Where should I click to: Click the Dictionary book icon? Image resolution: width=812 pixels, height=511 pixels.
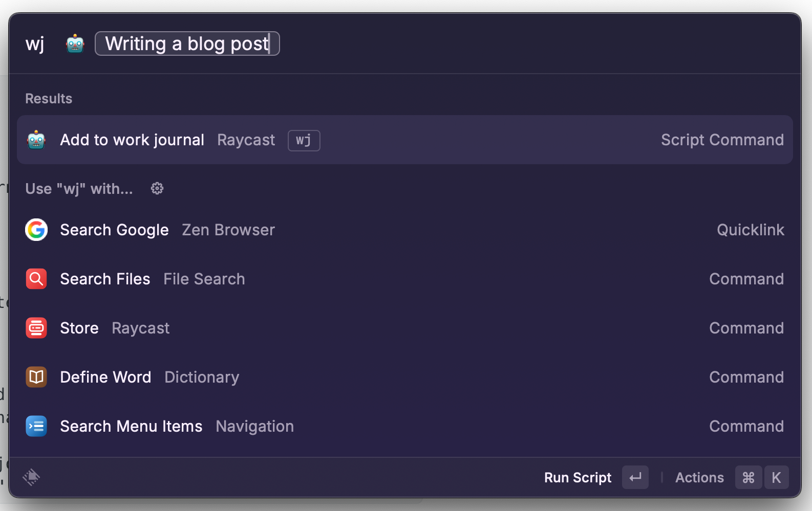click(36, 377)
